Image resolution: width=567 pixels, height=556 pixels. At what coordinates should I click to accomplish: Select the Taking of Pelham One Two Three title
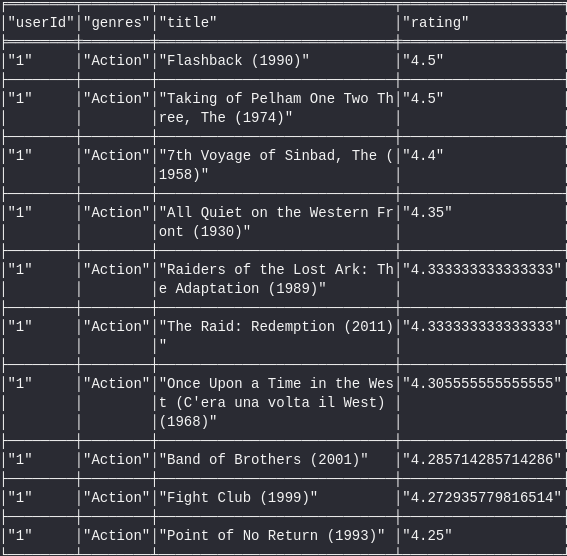coord(276,108)
